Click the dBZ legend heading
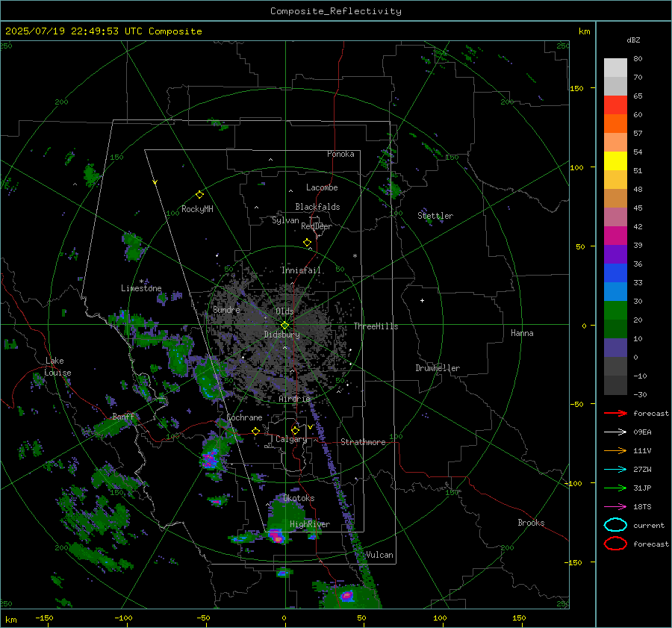The height and width of the screenshot is (628, 672). [x=633, y=40]
